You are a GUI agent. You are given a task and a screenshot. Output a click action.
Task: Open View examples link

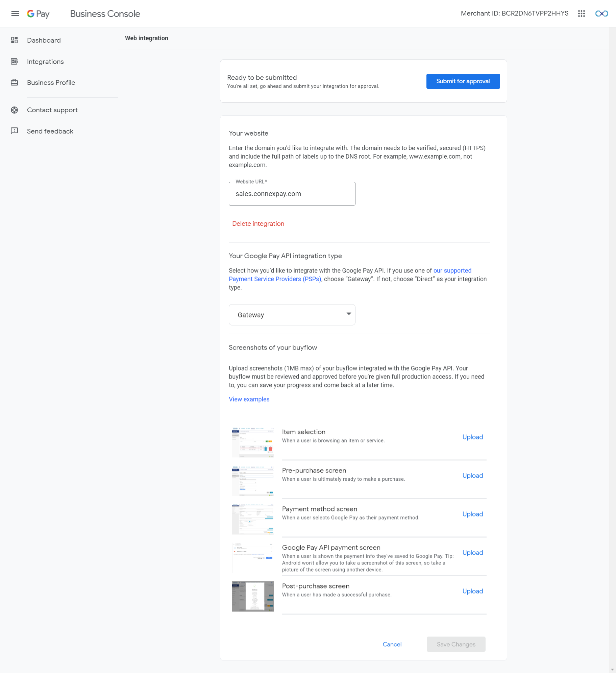[x=249, y=399]
